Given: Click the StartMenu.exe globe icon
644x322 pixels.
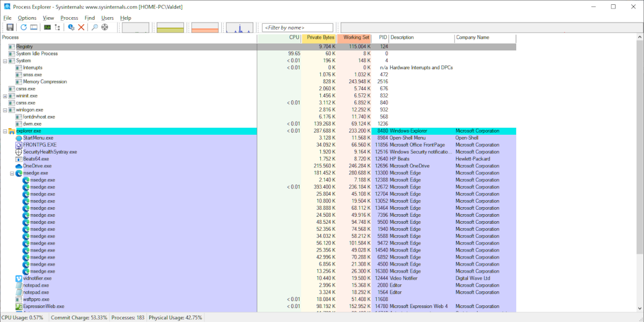Looking at the screenshot, I should tap(19, 138).
